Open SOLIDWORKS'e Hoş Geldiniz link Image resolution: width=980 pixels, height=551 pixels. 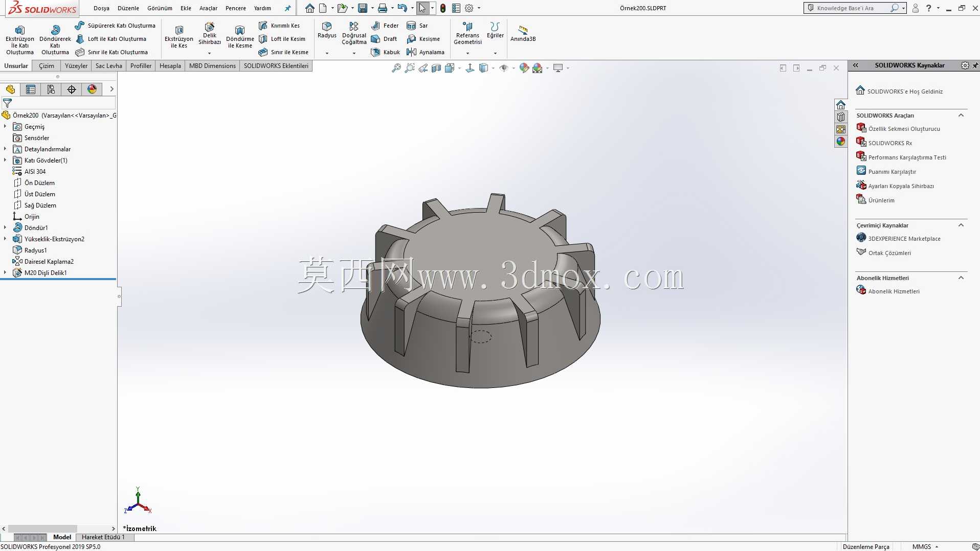point(905,91)
